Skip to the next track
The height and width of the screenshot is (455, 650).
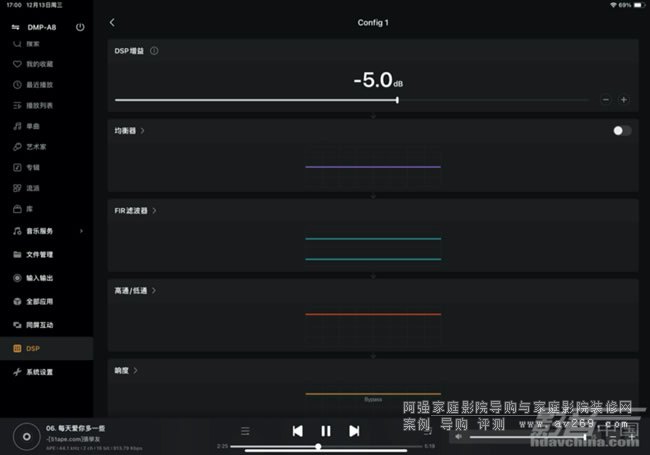coord(354,431)
